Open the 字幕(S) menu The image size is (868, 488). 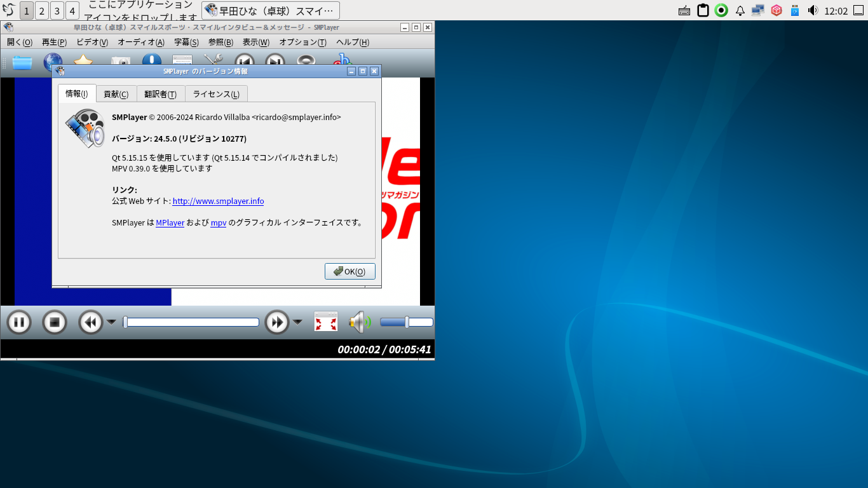[187, 42]
